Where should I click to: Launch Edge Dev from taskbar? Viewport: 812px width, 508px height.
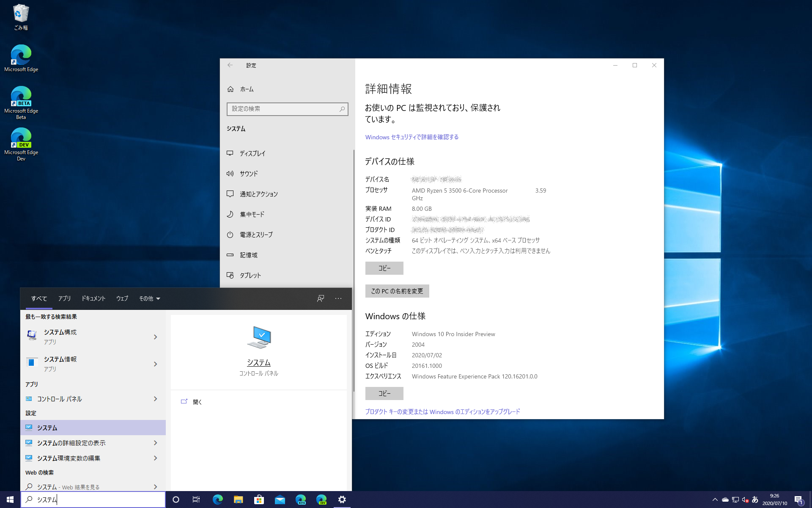click(321, 500)
